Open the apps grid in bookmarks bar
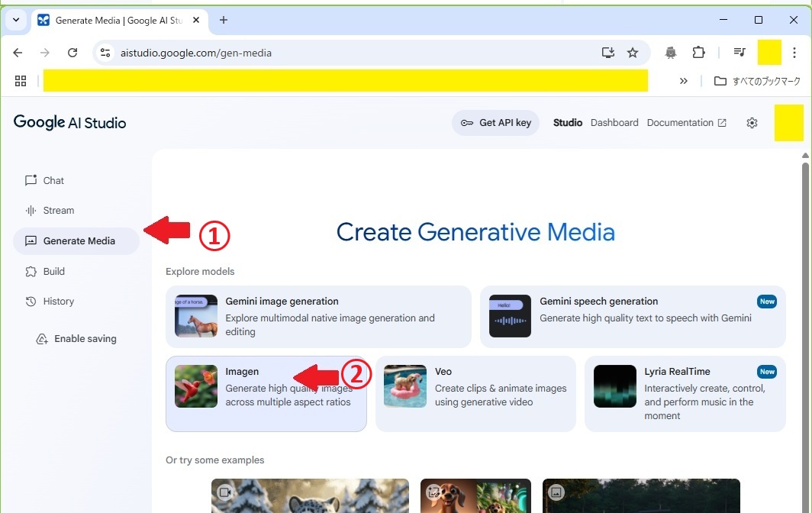This screenshot has height=513, width=812. [x=21, y=81]
